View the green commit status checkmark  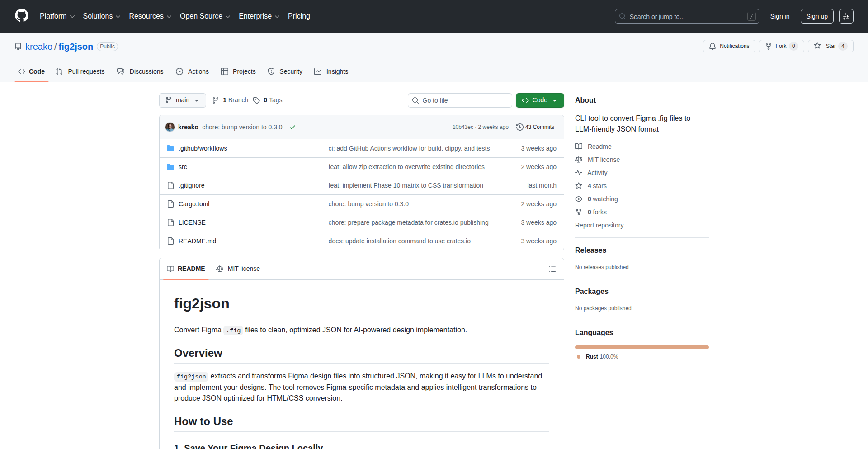coord(292,127)
